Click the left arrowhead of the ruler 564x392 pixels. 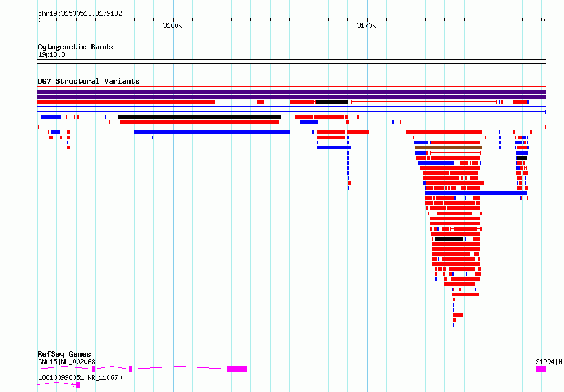39,20
